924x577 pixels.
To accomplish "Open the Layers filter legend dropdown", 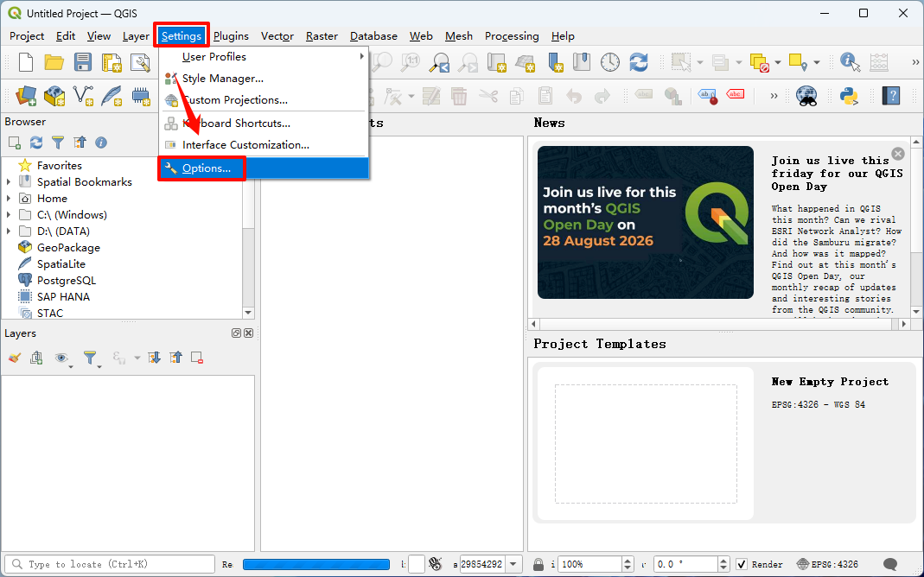I will pos(92,358).
